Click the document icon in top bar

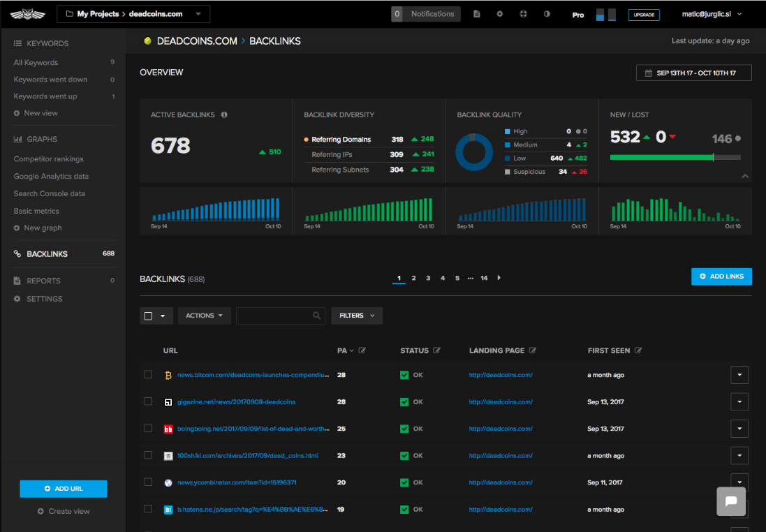pyautogui.click(x=477, y=14)
